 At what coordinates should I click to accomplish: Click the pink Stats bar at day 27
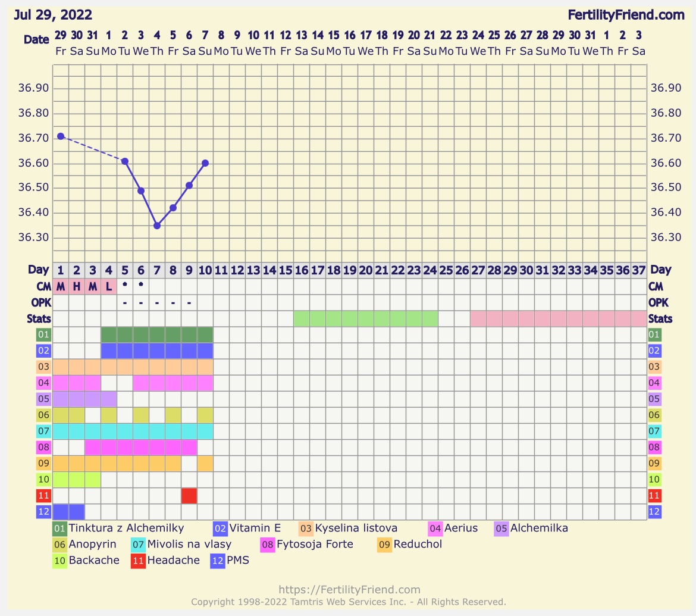click(x=478, y=318)
